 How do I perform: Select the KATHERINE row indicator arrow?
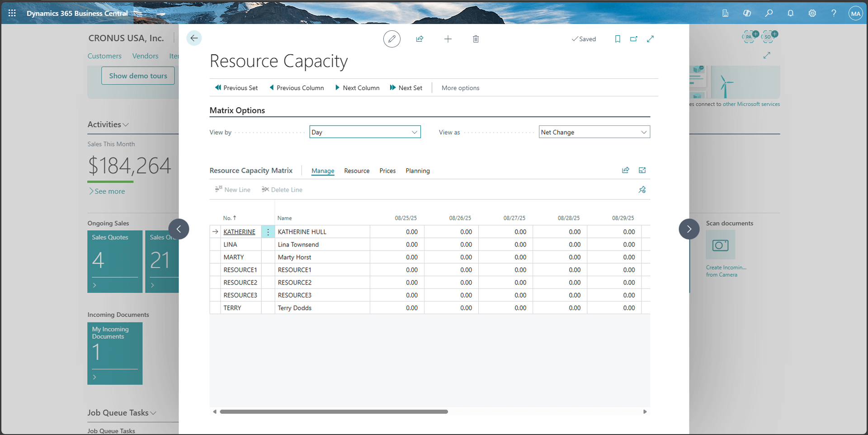(x=215, y=232)
